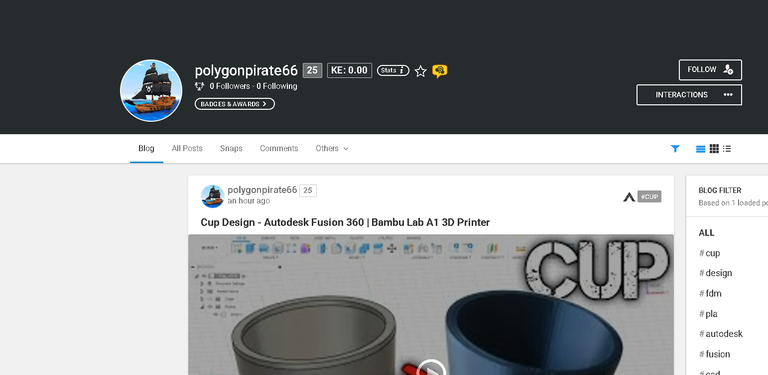Filter blog by #autodesk tag

pos(720,334)
